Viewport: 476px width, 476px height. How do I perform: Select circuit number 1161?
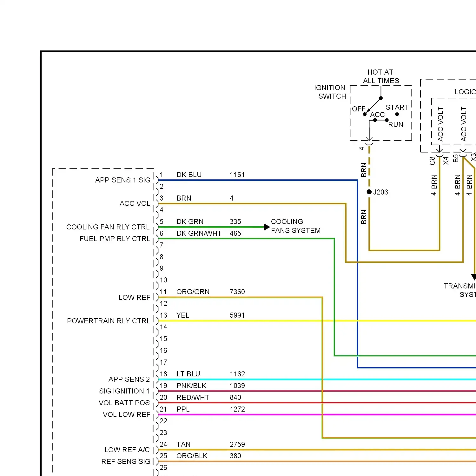237,175
